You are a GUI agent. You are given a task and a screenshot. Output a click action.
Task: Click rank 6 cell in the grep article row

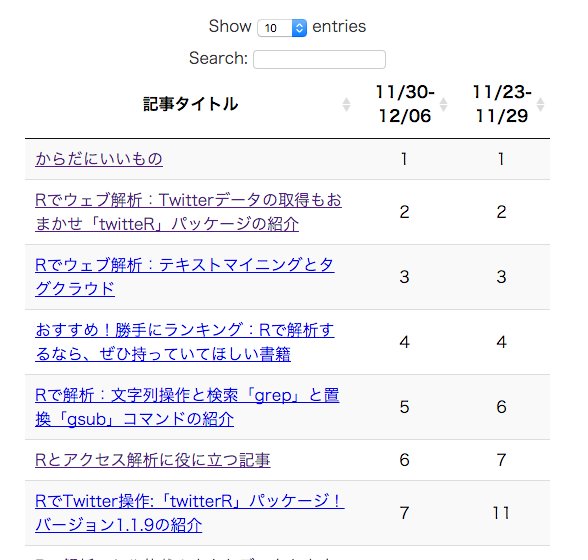(x=501, y=407)
